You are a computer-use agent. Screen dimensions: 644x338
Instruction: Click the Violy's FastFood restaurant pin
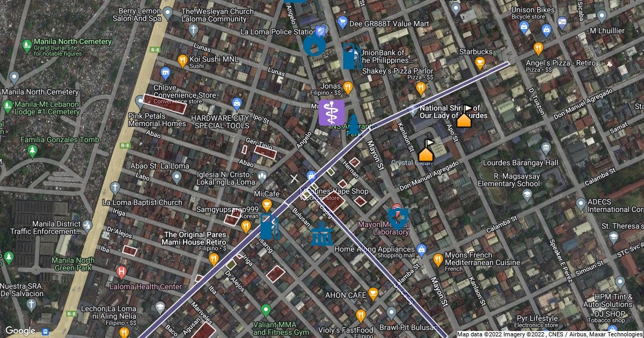[x=361, y=315]
